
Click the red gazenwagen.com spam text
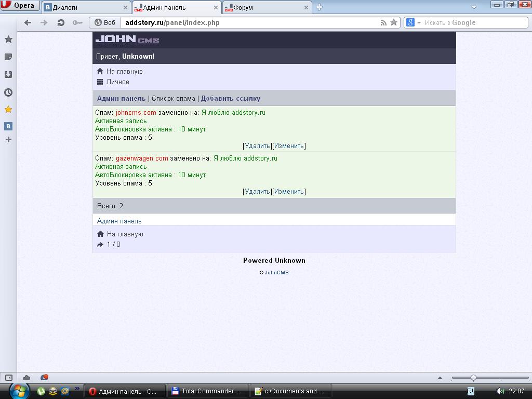[142, 158]
